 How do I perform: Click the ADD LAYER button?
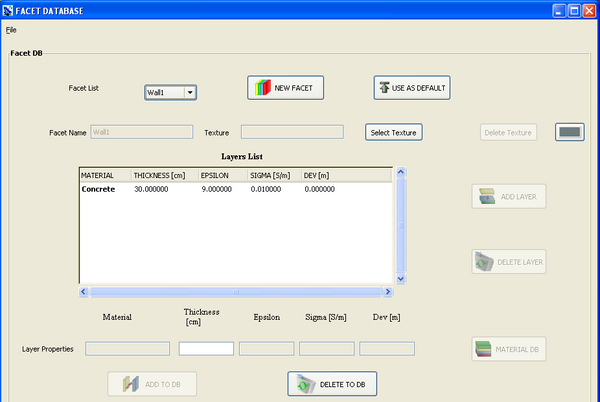509,197
